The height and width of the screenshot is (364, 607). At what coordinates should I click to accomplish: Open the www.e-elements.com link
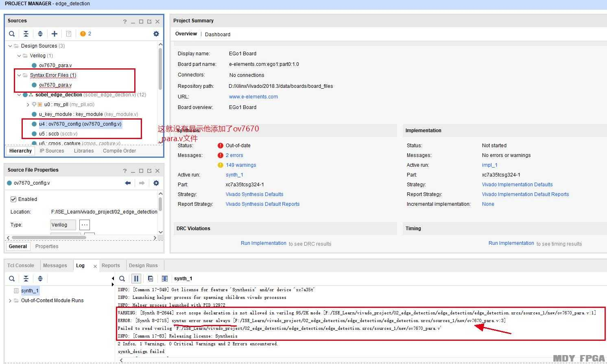tap(253, 97)
